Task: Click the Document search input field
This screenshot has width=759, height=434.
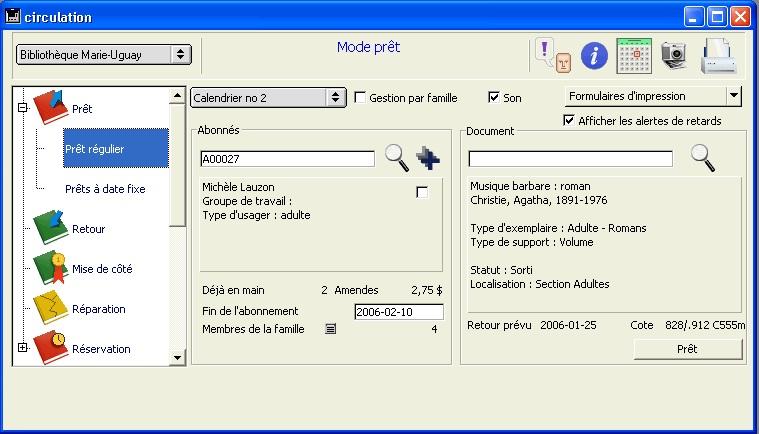Action: tap(570, 158)
